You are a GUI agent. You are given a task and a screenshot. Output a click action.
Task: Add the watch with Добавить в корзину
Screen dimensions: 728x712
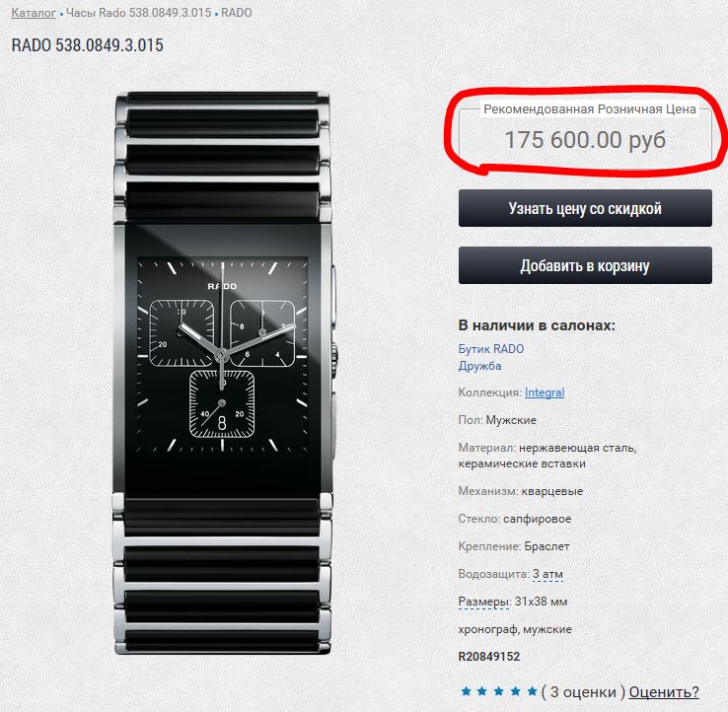585,265
